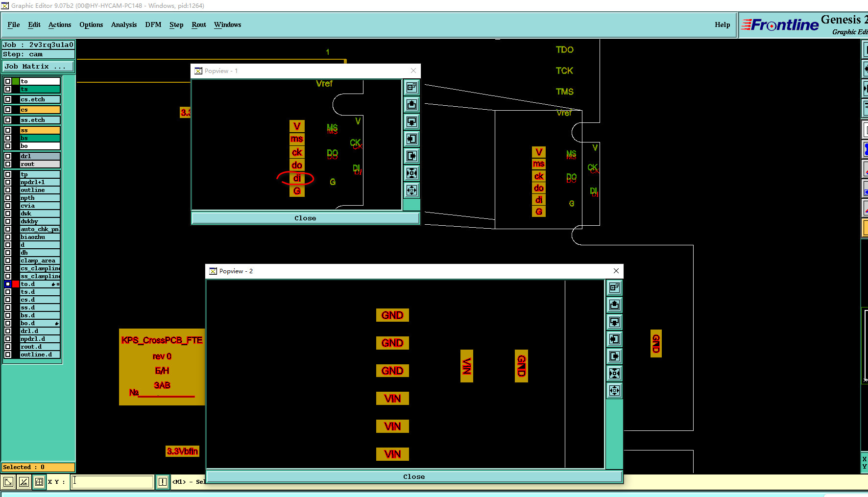Image resolution: width=868 pixels, height=497 pixels.
Task: Toggle display checkbox for layer to
Action: [x=8, y=81]
